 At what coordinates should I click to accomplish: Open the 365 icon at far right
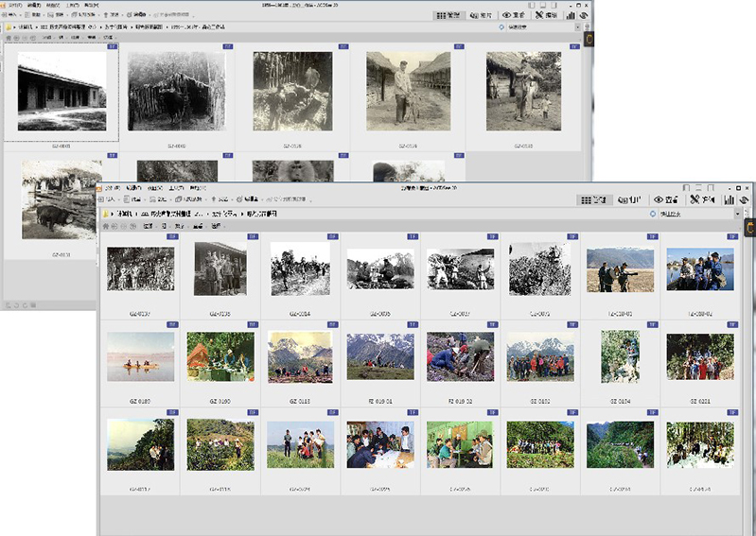[745, 200]
